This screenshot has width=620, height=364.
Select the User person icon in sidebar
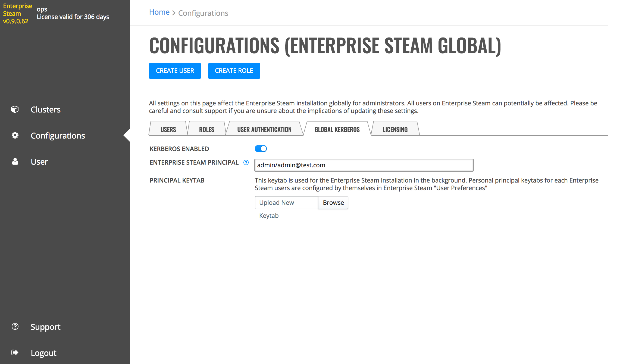click(x=15, y=161)
